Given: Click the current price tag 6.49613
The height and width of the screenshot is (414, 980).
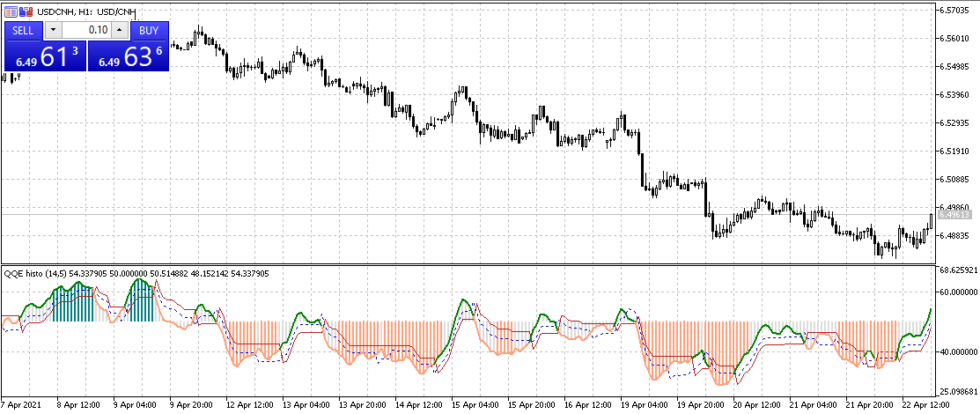Looking at the screenshot, I should click(x=954, y=214).
